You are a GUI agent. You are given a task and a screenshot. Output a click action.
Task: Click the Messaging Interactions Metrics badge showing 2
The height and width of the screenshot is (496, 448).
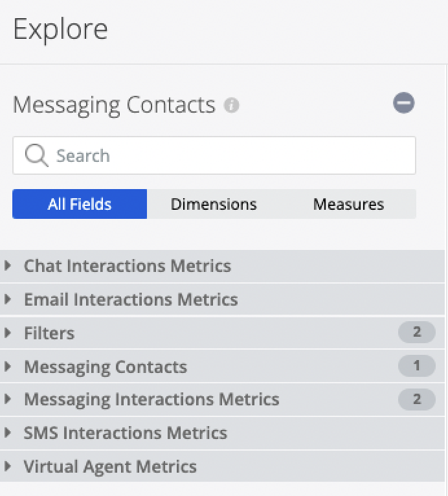pyautogui.click(x=416, y=400)
